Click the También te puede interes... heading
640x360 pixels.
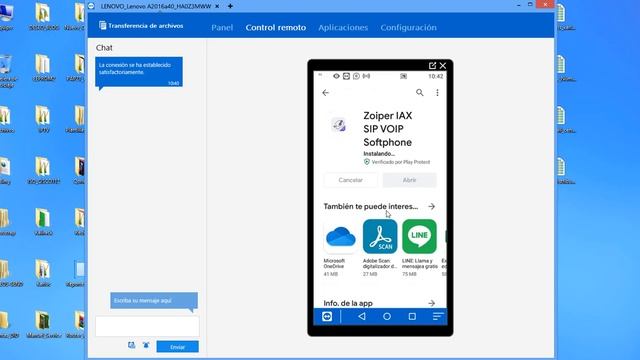(371, 207)
